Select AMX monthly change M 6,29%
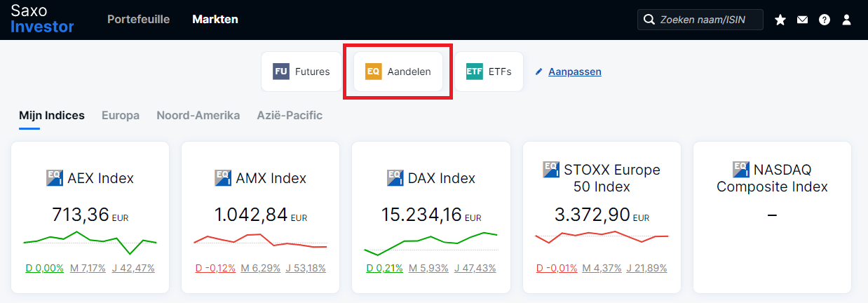Viewport: 868px width, 303px height. pos(259,268)
